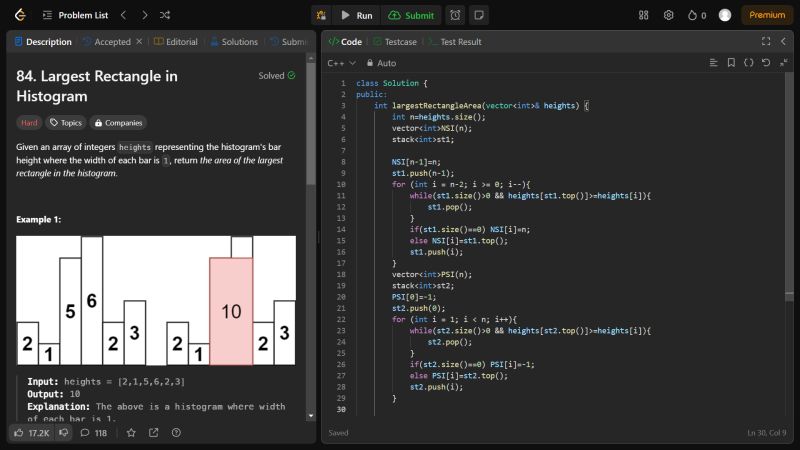Screen dimensions: 800x450
Task: Star this problem as a favorite
Action: pos(130,433)
